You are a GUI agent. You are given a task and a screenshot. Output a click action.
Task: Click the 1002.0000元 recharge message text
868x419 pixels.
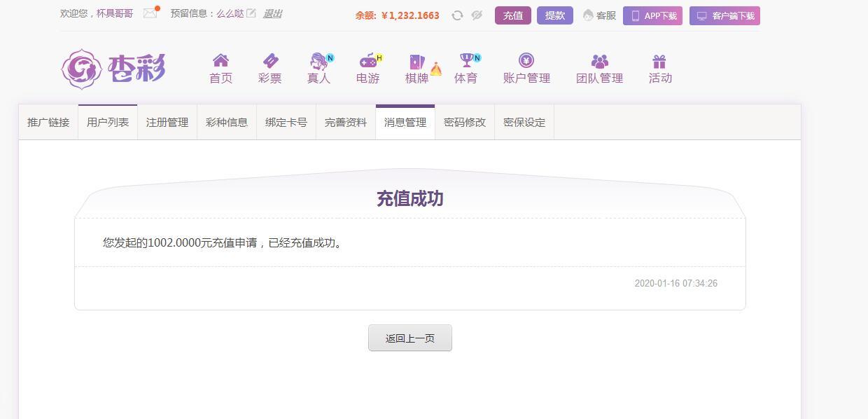tap(224, 243)
